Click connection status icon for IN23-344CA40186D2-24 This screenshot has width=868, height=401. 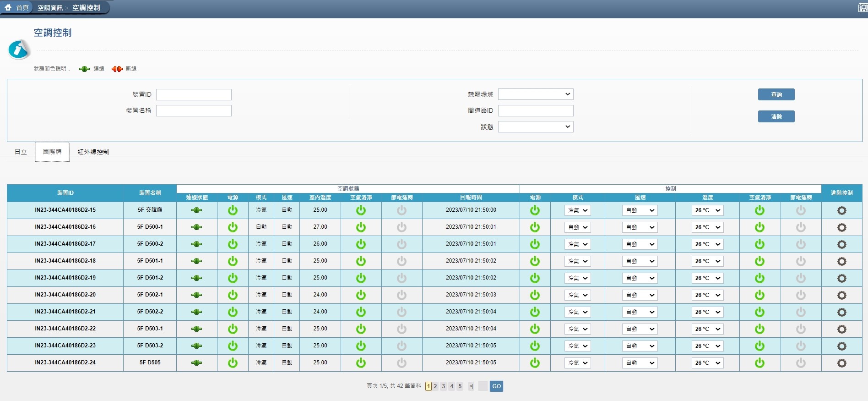[196, 363]
